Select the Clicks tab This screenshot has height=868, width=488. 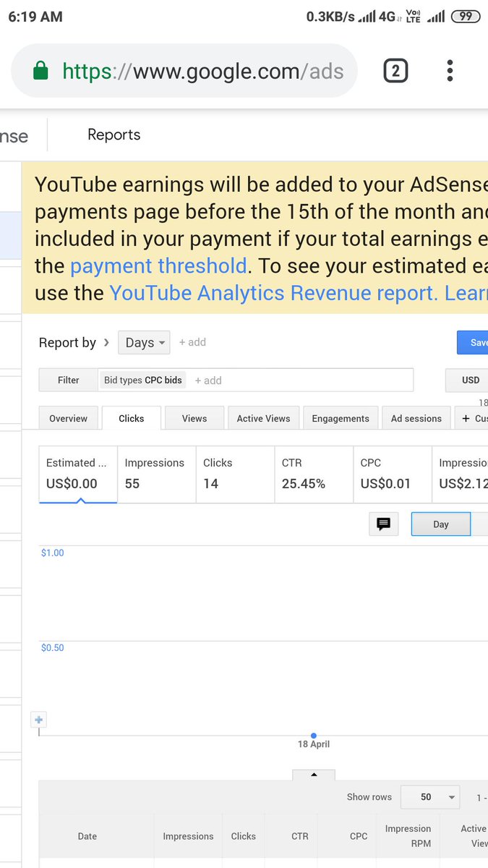[x=132, y=418]
